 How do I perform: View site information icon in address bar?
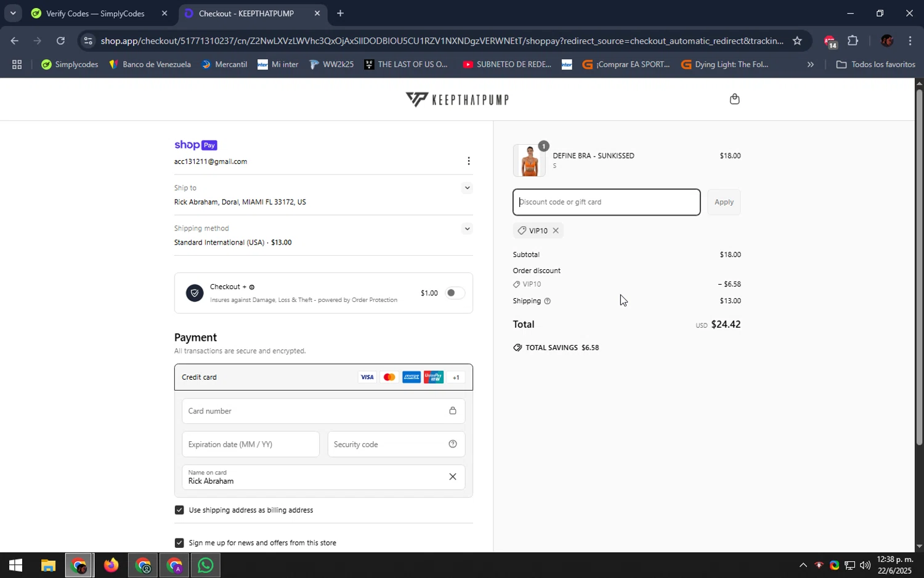pyautogui.click(x=88, y=41)
